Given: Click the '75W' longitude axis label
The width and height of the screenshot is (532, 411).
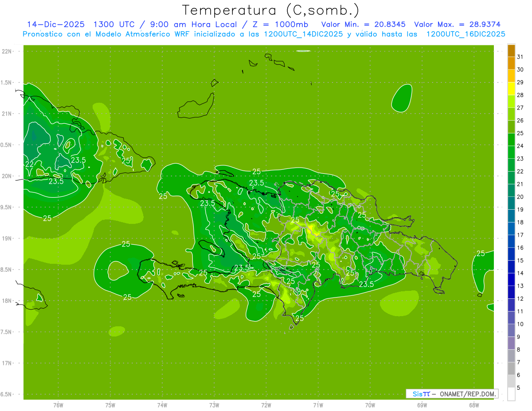Looking at the screenshot, I should [110, 405].
